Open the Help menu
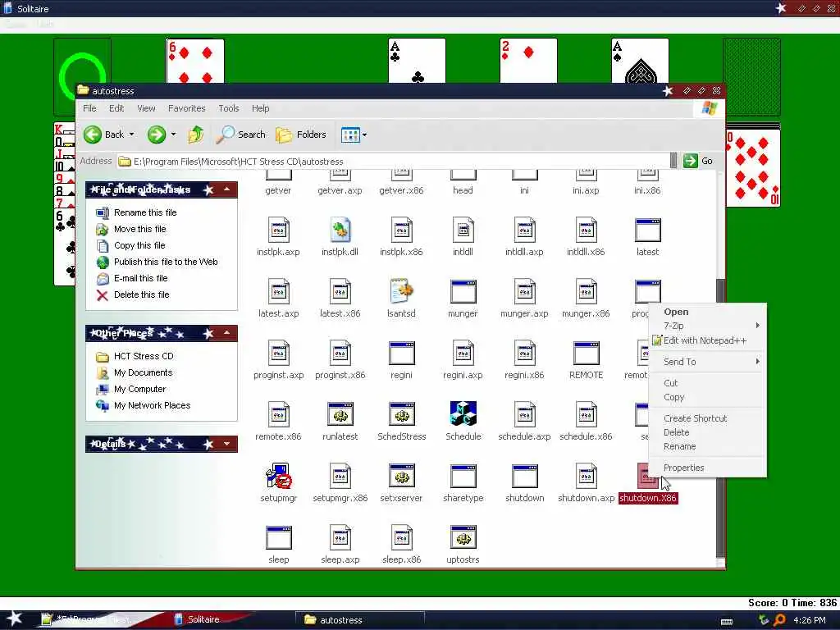Screen dimensions: 840x630 coord(260,108)
